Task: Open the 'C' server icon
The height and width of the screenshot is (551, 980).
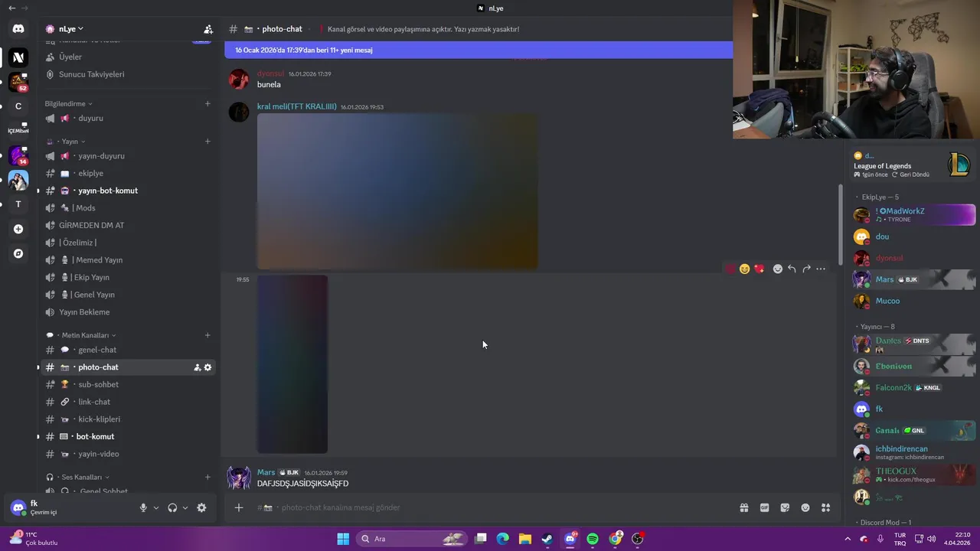Action: [x=18, y=106]
